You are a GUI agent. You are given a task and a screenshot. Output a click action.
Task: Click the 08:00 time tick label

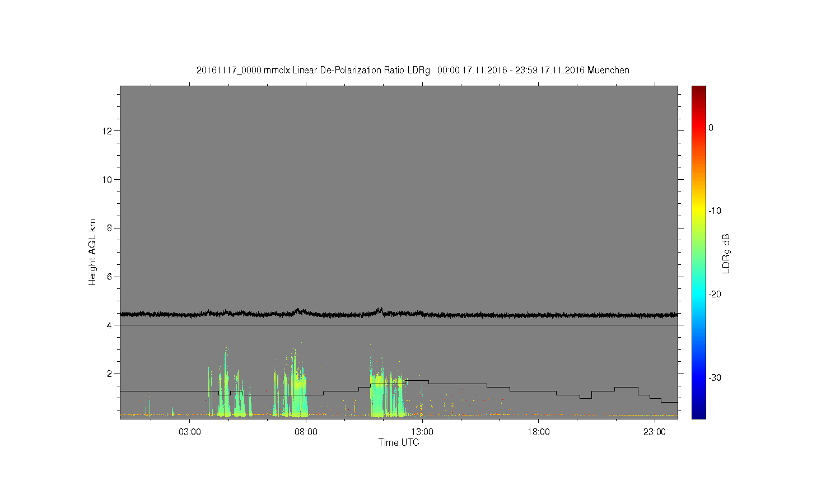(306, 432)
